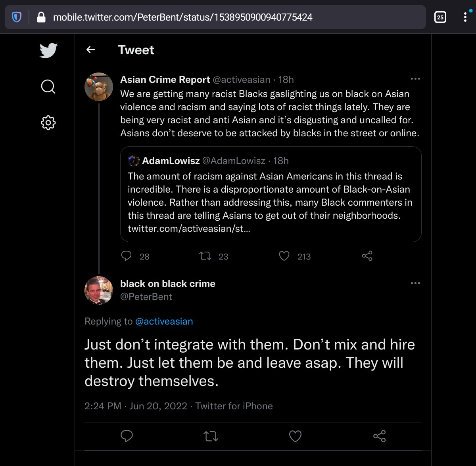This screenshot has width=476, height=466.
Task: Click the Twitter bird home icon
Action: [48, 50]
